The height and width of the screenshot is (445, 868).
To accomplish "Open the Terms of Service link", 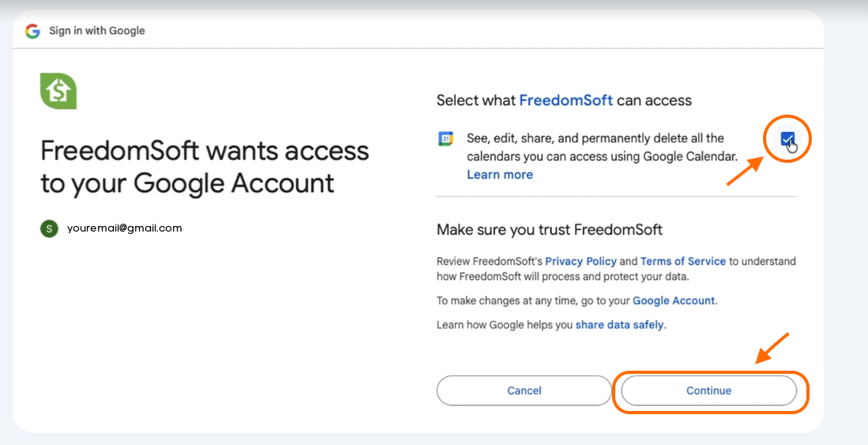I will pyautogui.click(x=682, y=261).
